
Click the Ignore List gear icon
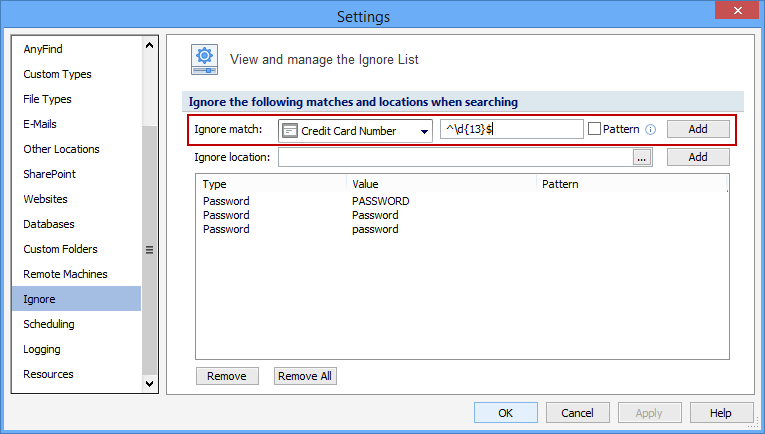205,59
